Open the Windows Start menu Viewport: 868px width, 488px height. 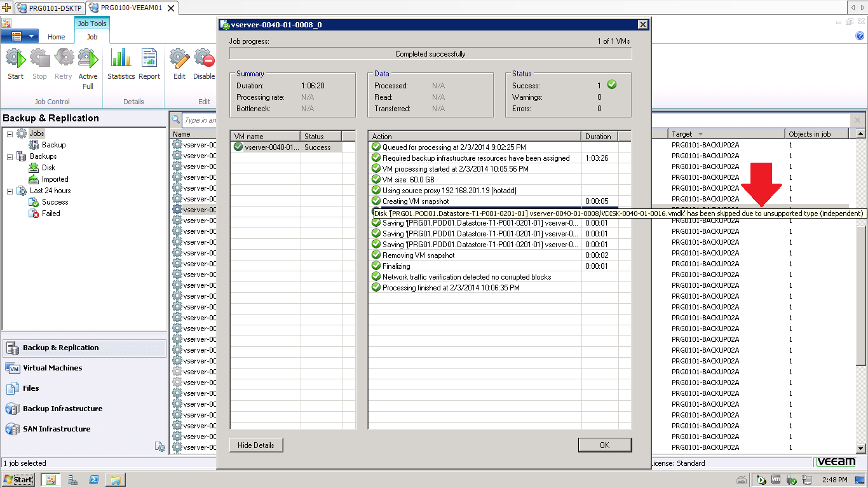[x=18, y=480]
